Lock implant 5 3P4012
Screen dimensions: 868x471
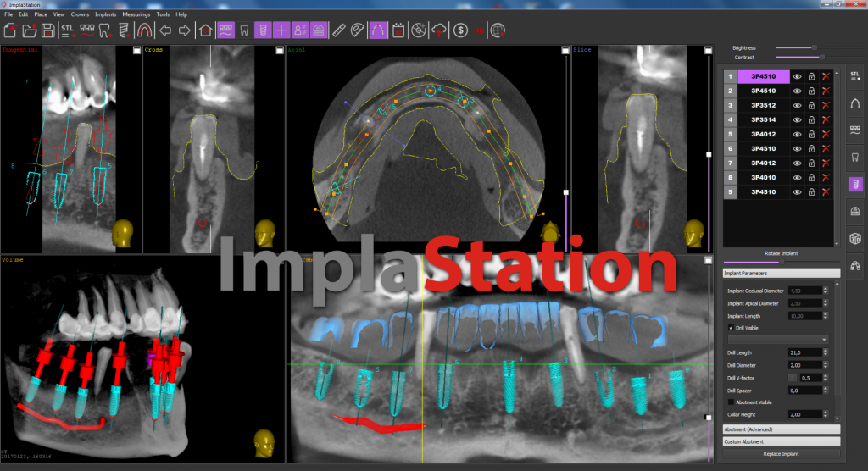tap(811, 134)
